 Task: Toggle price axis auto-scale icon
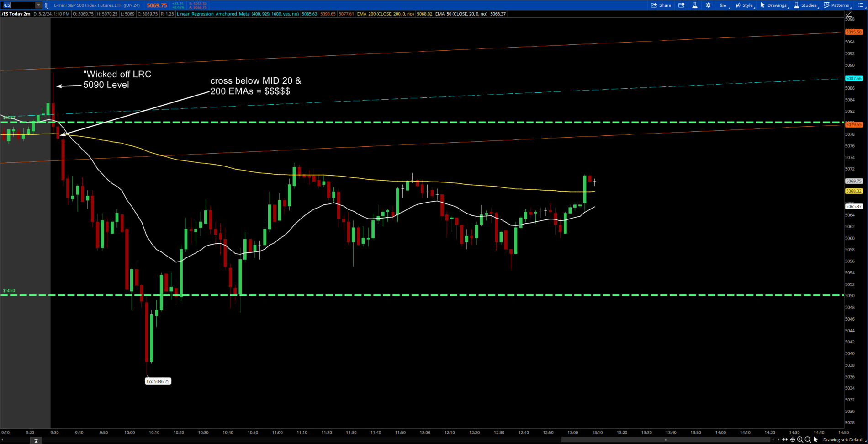tap(849, 14)
